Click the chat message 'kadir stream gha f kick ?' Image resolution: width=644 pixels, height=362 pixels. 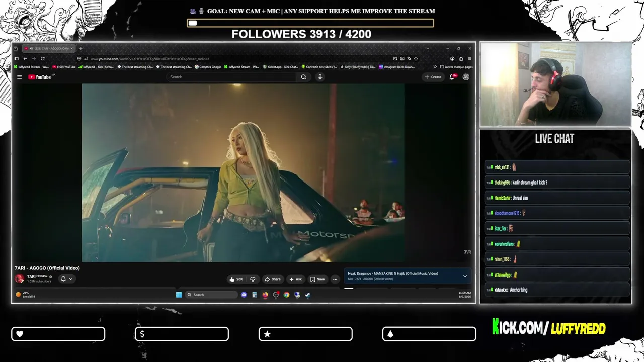(x=530, y=183)
